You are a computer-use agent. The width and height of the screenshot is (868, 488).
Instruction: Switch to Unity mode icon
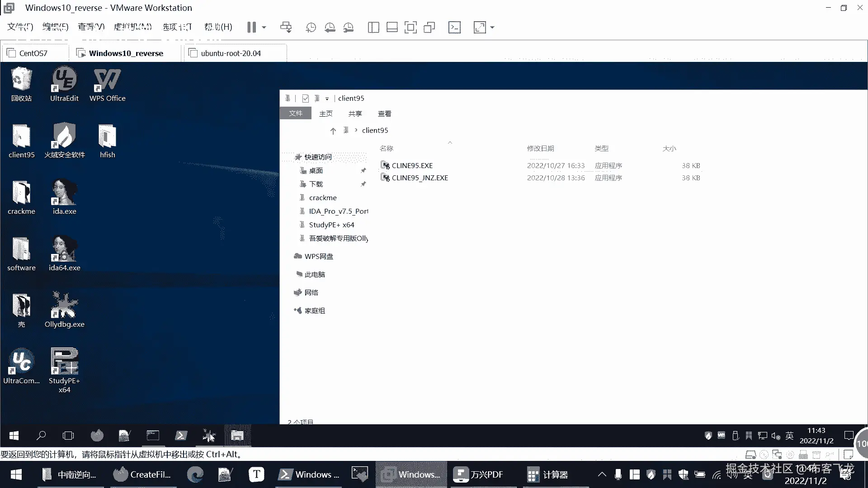pyautogui.click(x=429, y=28)
